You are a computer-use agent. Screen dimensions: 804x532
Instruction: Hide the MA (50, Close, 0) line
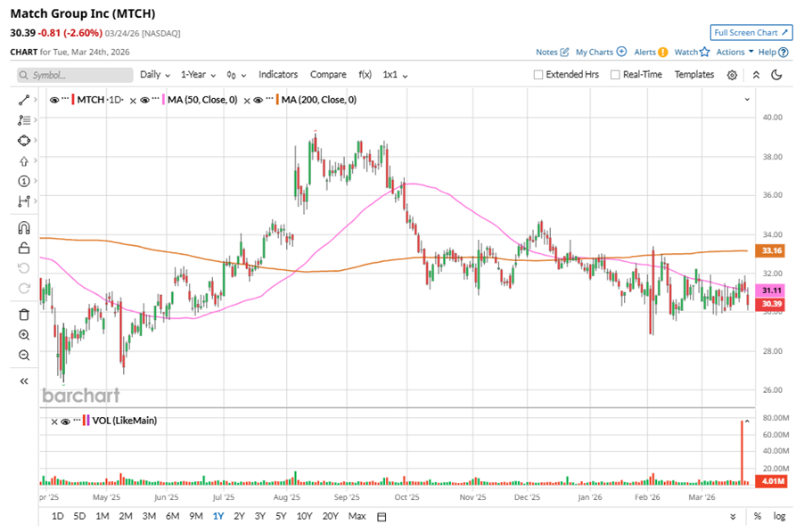pos(144,100)
